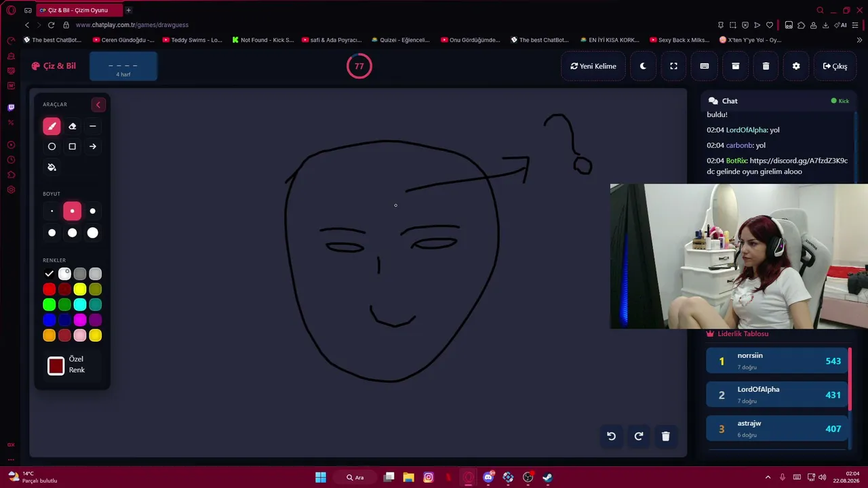Choose the selected pink brush size
The width and height of the screenshot is (868, 488).
coord(73,211)
